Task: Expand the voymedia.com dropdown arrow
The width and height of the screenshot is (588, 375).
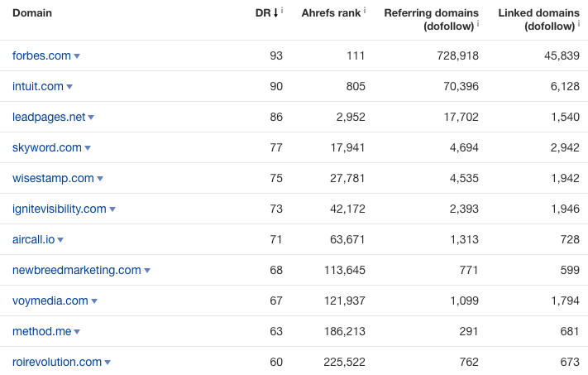Action: [x=94, y=301]
